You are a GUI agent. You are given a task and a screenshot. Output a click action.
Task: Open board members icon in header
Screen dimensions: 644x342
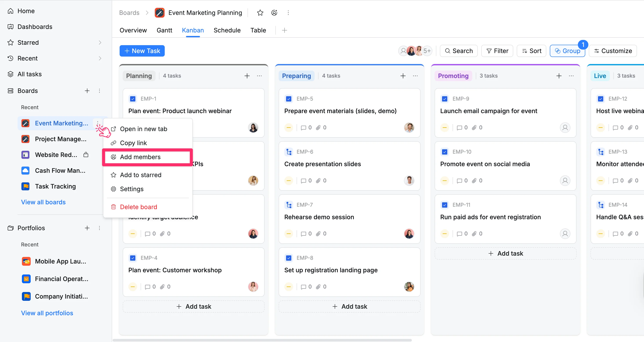point(274,13)
